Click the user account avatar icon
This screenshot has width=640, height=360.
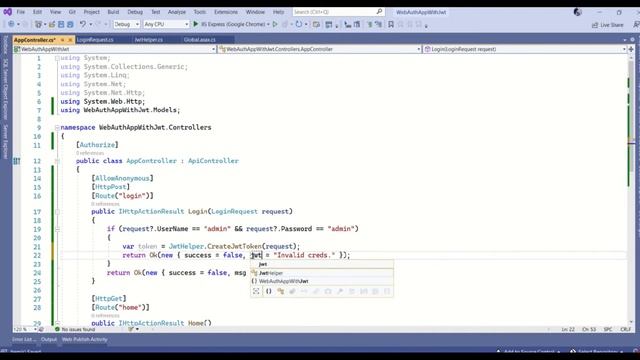coord(578,12)
